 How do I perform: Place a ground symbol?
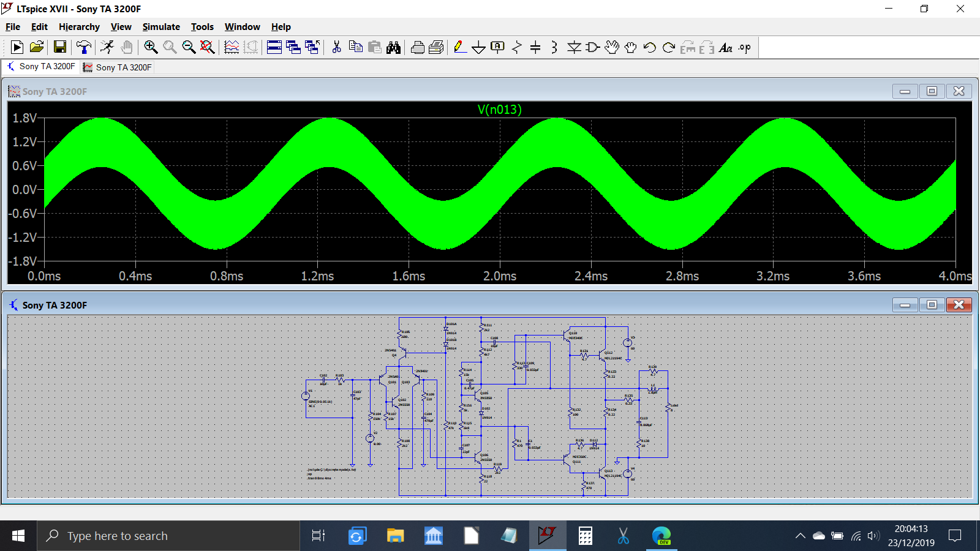coord(479,47)
